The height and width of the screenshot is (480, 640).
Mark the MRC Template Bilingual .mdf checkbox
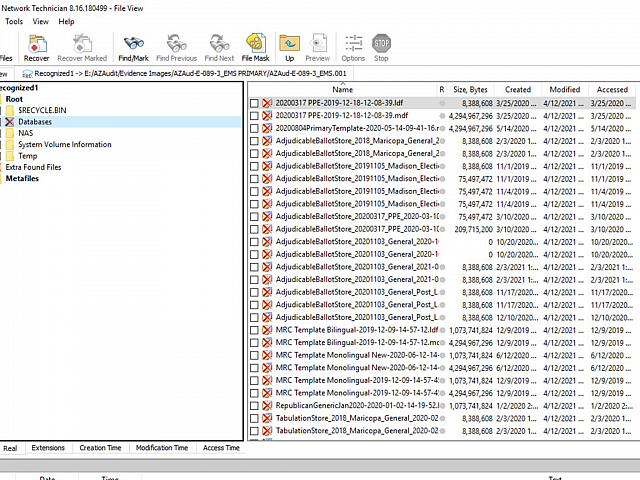pos(254,342)
